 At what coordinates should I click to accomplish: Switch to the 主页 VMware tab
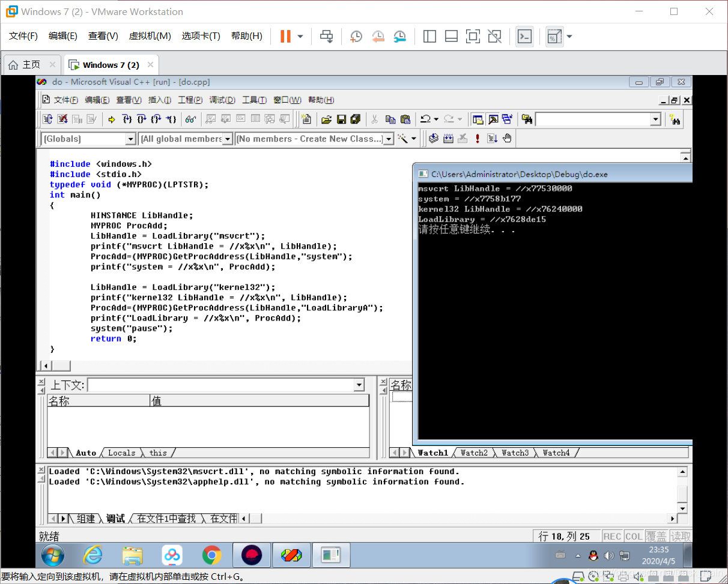coord(31,65)
